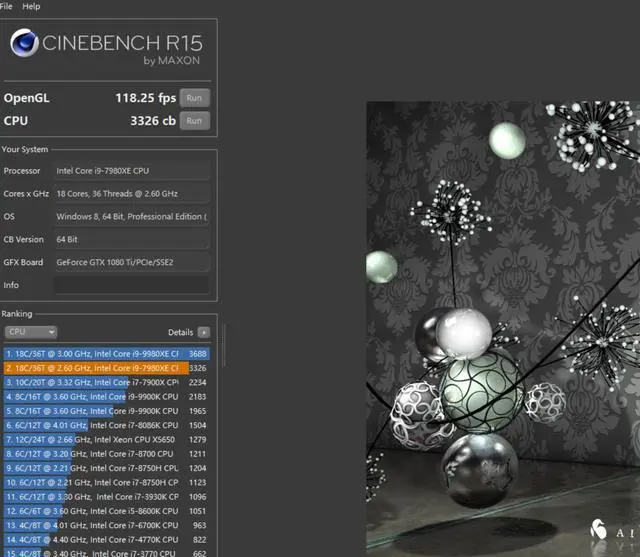Run the CPU benchmark

[195, 121]
